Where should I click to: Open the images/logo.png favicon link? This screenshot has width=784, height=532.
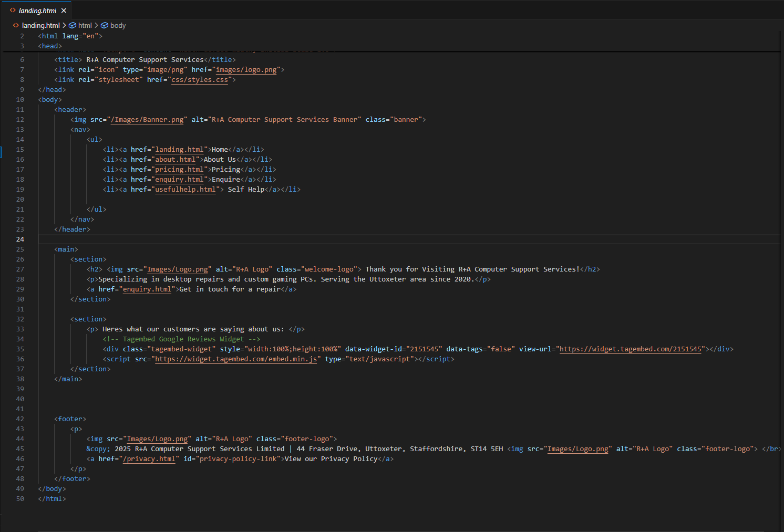coord(246,69)
